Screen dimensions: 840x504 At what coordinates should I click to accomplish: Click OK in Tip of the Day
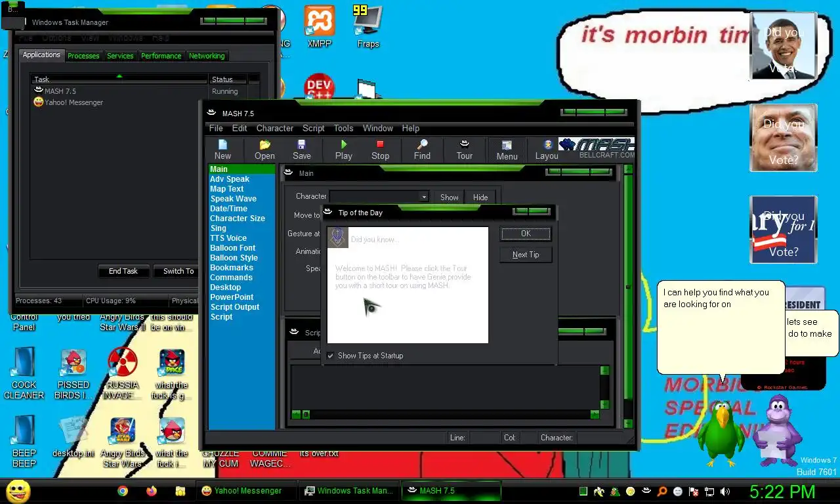click(526, 234)
